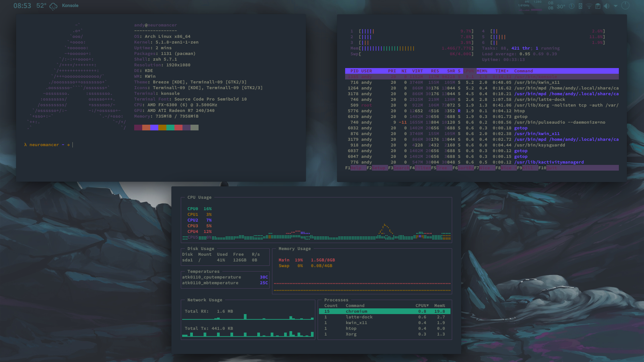Click F1 Help in htop footer
This screenshot has width=644, height=362.
(x=356, y=168)
